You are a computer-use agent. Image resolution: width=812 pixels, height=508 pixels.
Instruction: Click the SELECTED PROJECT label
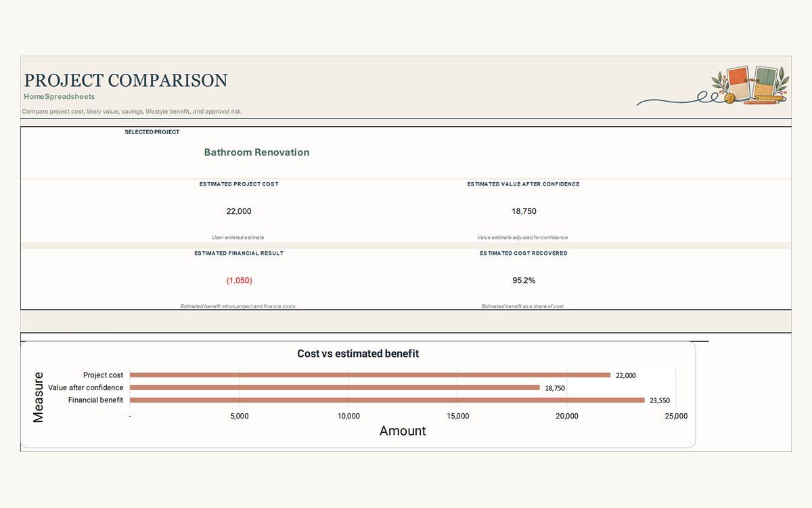click(152, 132)
